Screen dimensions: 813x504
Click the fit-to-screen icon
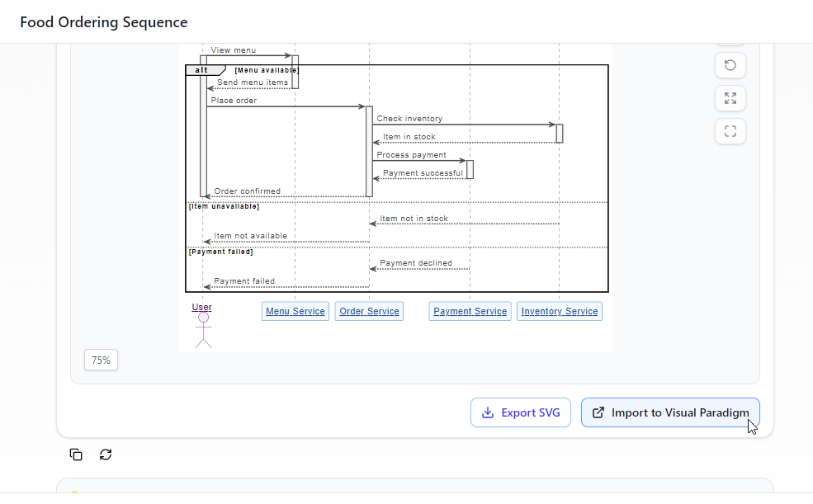[730, 130]
